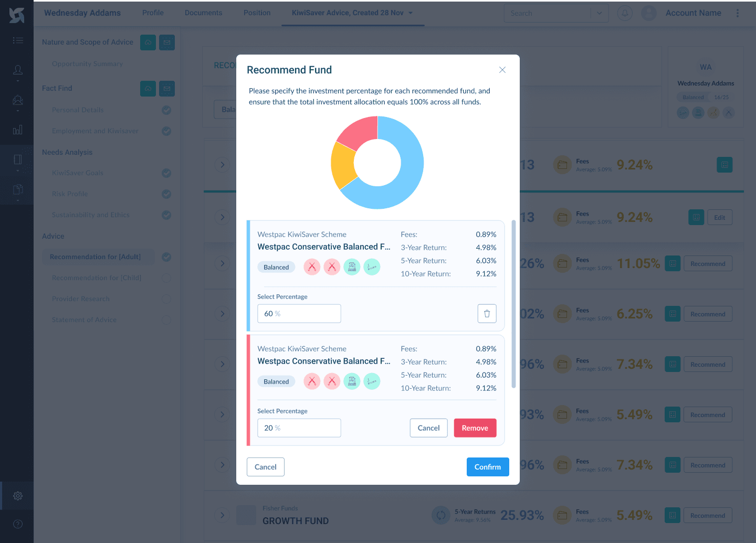Image resolution: width=756 pixels, height=543 pixels.
Task: Click the wallet icon beside 11.05% fees
Action: [562, 263]
